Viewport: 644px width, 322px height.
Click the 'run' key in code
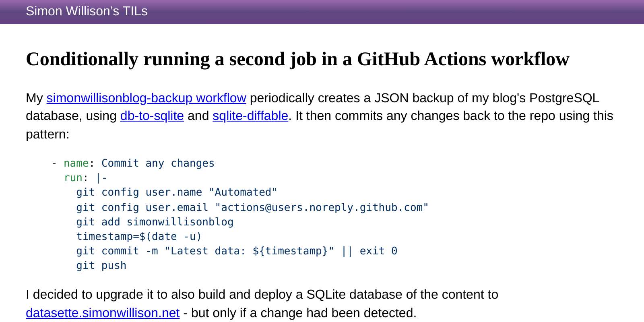pos(73,178)
